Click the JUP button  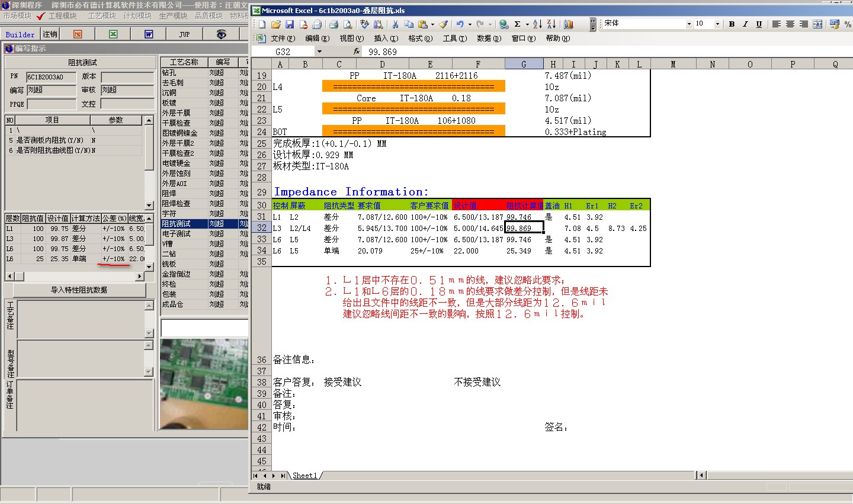point(185,34)
